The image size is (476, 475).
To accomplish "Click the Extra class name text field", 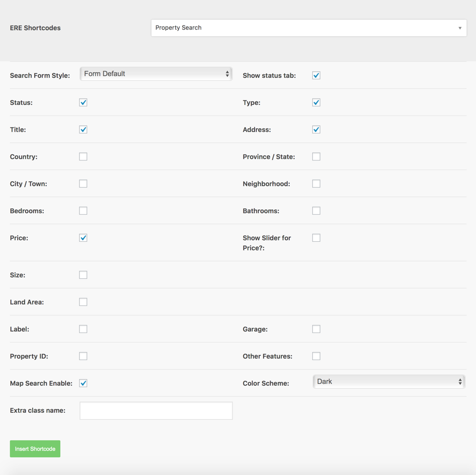I will (x=156, y=411).
